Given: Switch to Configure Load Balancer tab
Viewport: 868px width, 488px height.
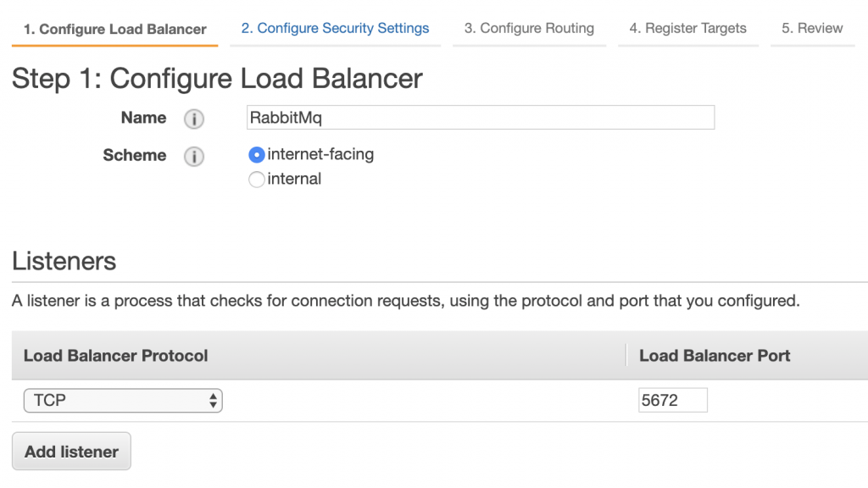Looking at the screenshot, I should (114, 29).
